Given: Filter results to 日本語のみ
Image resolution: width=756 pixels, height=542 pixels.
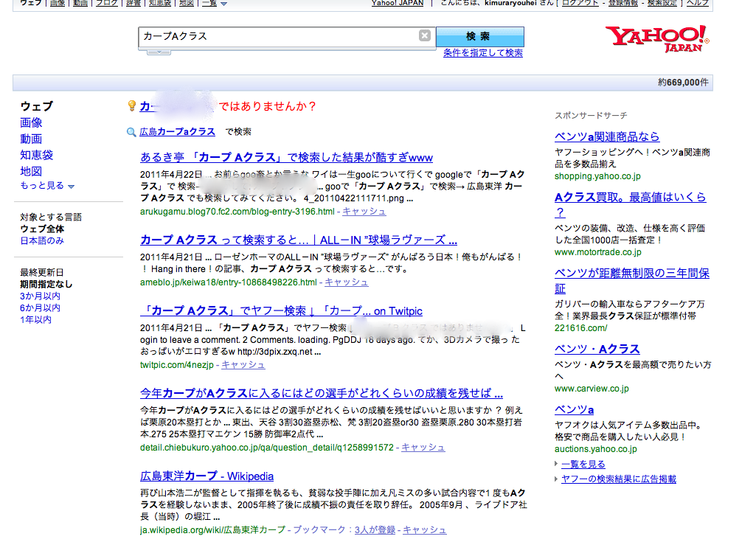Looking at the screenshot, I should [42, 240].
